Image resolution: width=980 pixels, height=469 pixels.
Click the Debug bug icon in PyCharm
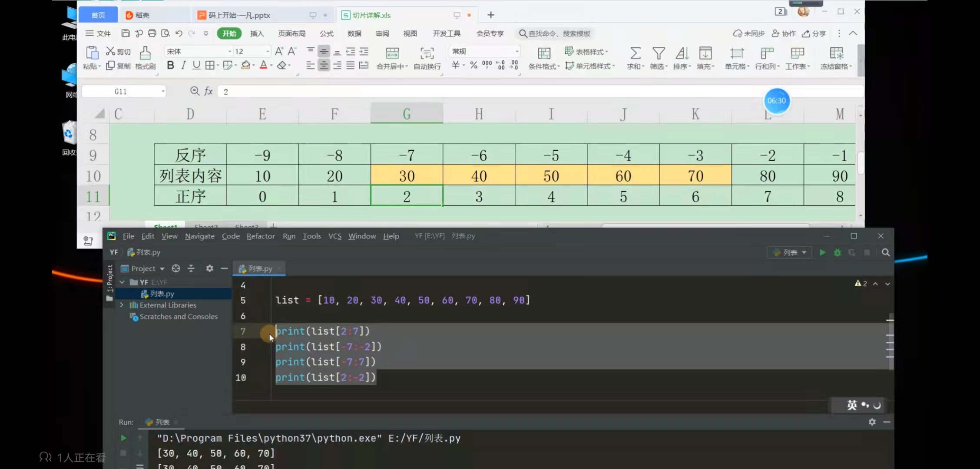838,252
